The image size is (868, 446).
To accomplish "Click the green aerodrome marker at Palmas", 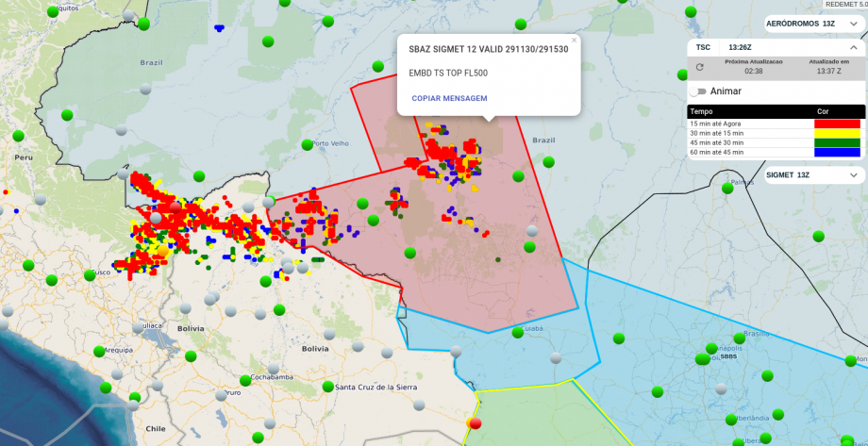I will point(726,189).
